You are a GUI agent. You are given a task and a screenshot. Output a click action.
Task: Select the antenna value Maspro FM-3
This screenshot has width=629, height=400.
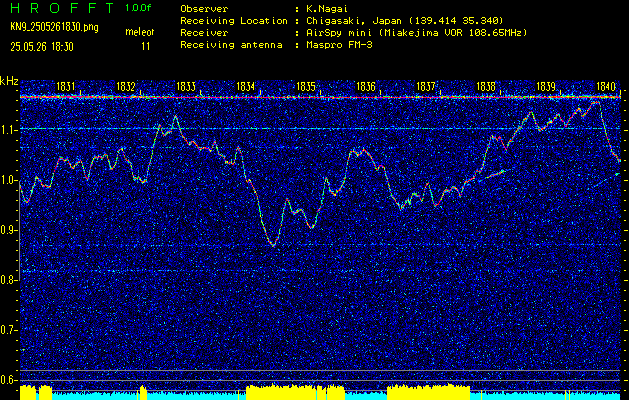point(339,45)
